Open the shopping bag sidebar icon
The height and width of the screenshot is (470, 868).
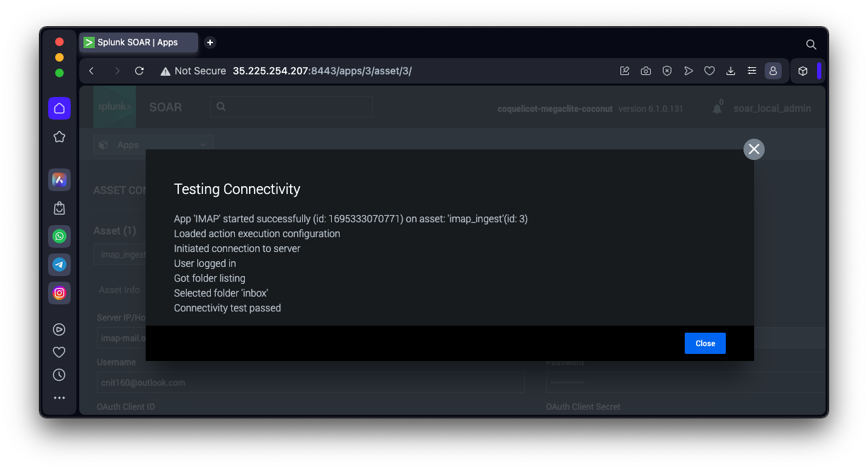(59, 208)
